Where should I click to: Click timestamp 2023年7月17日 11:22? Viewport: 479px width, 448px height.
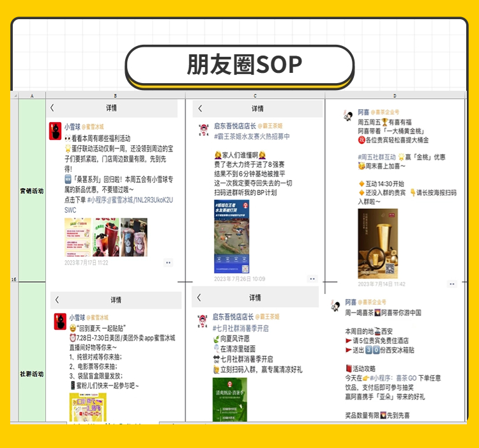coord(86,263)
